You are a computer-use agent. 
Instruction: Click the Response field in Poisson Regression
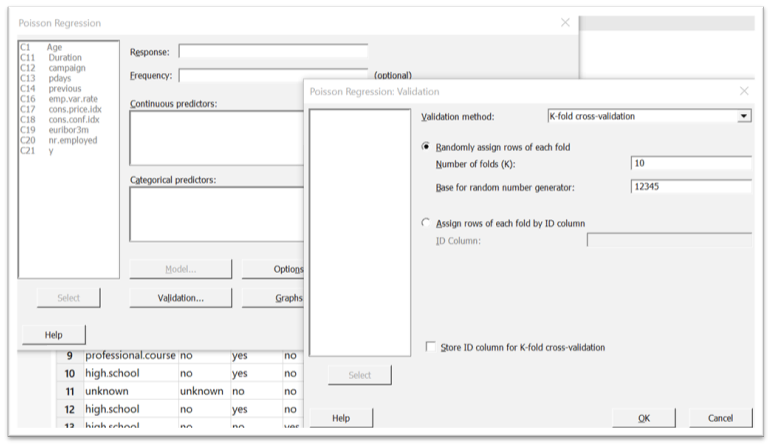click(273, 51)
